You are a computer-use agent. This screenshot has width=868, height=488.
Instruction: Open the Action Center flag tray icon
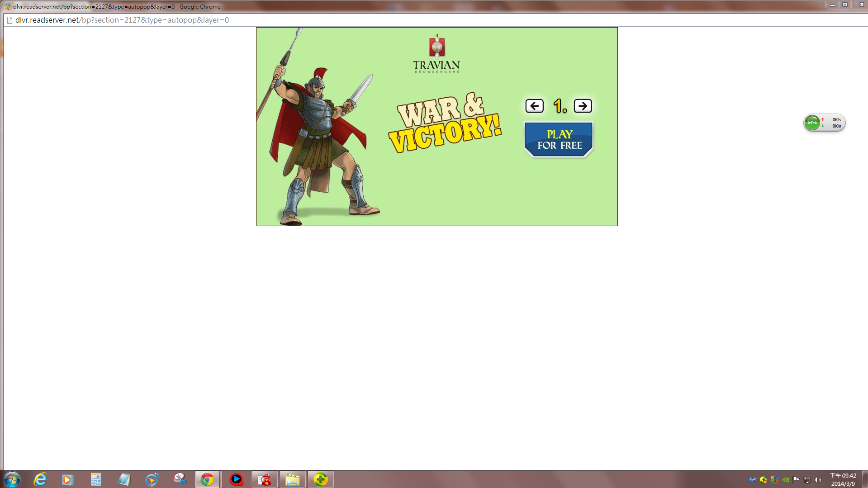click(x=796, y=480)
